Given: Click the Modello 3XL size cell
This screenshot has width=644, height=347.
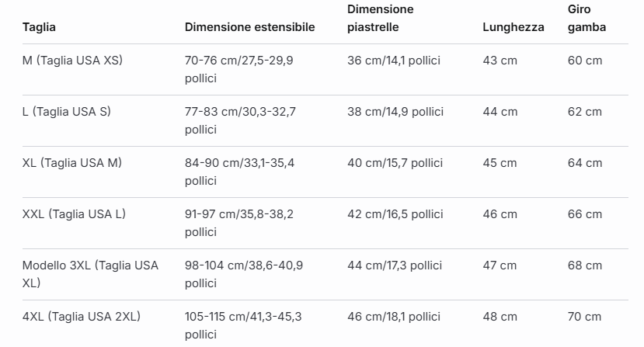Looking at the screenshot, I should tap(90, 274).
